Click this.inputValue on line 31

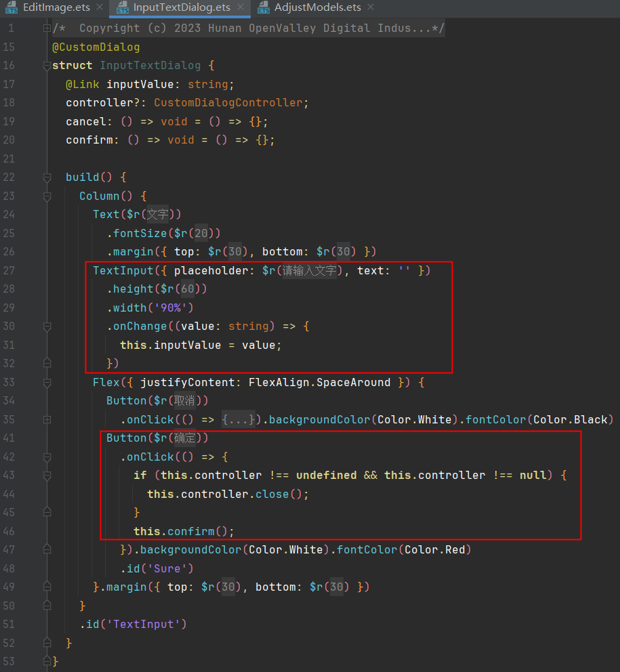click(171, 345)
